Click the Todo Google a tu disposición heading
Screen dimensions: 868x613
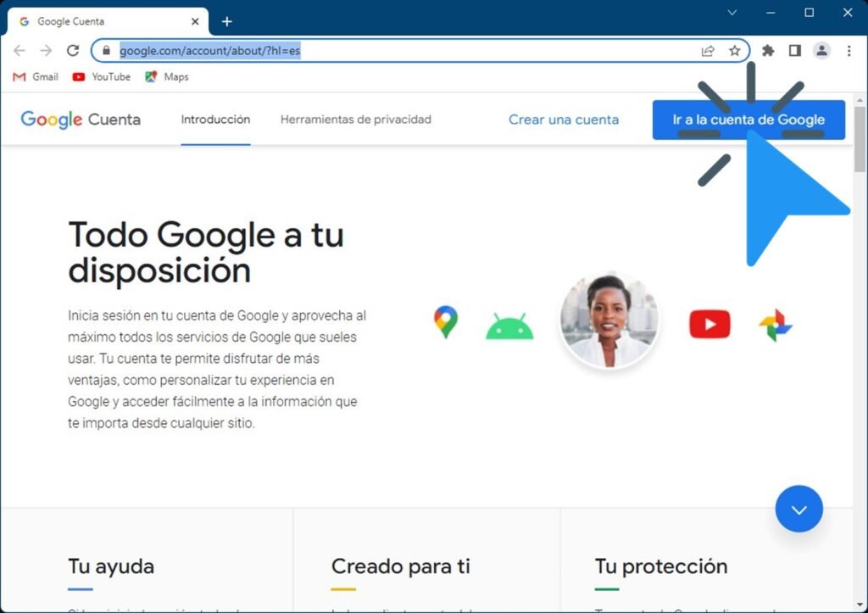tap(206, 253)
